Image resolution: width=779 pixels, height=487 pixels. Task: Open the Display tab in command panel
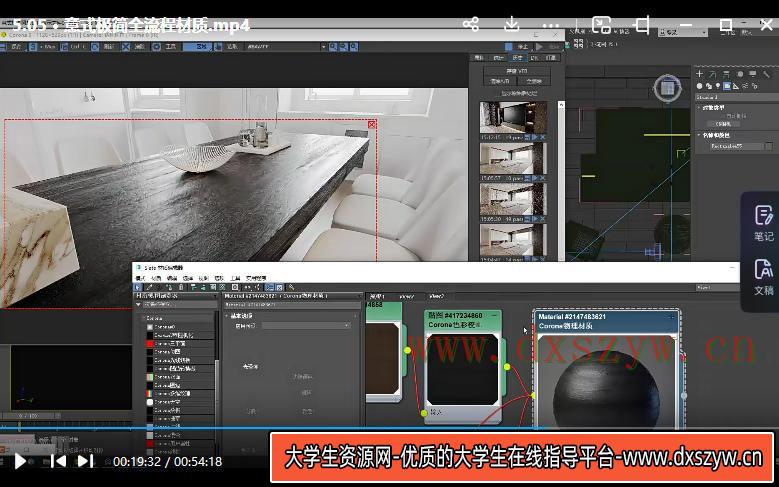(x=753, y=74)
